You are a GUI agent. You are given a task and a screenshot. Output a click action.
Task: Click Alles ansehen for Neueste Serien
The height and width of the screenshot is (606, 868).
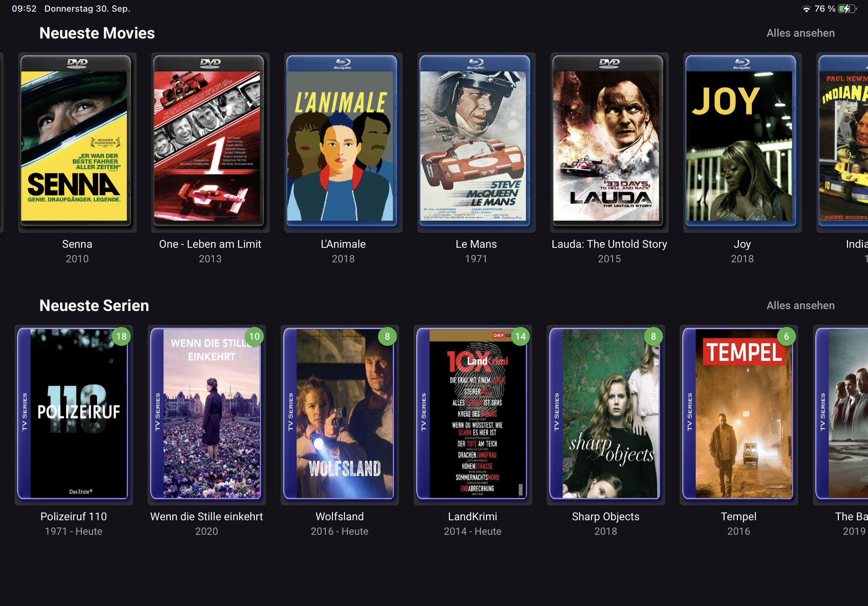coord(800,306)
